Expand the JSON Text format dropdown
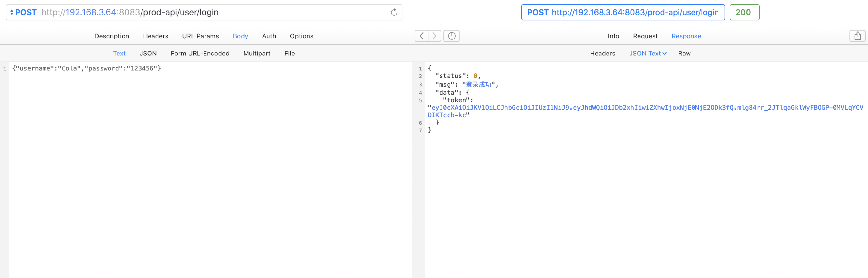Viewport: 868px width, 278px height. (648, 53)
